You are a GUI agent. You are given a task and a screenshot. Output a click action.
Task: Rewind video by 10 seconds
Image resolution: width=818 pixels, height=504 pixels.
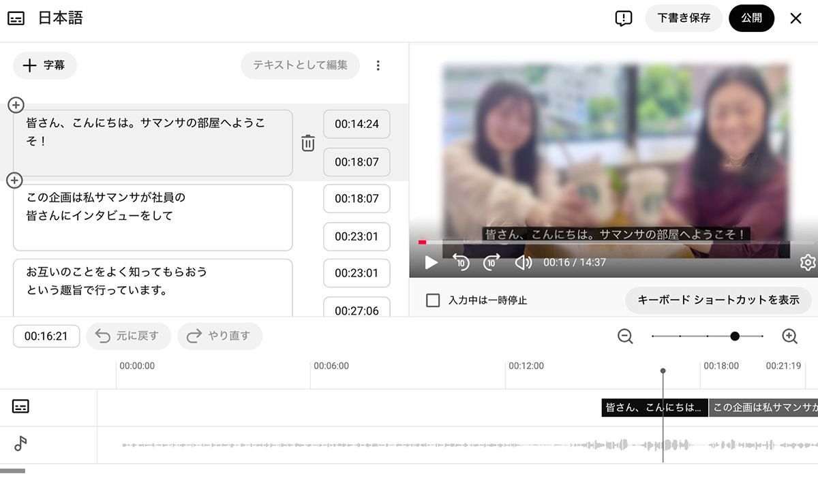461,262
